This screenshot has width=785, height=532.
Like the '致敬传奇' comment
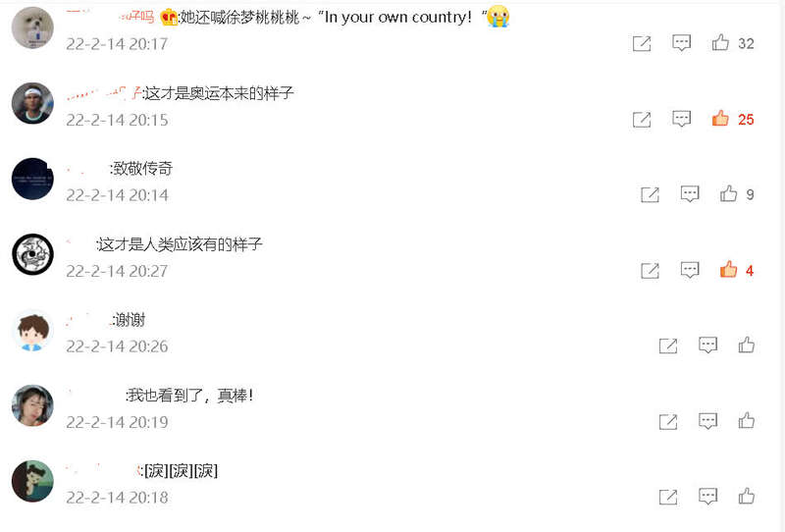tap(728, 194)
